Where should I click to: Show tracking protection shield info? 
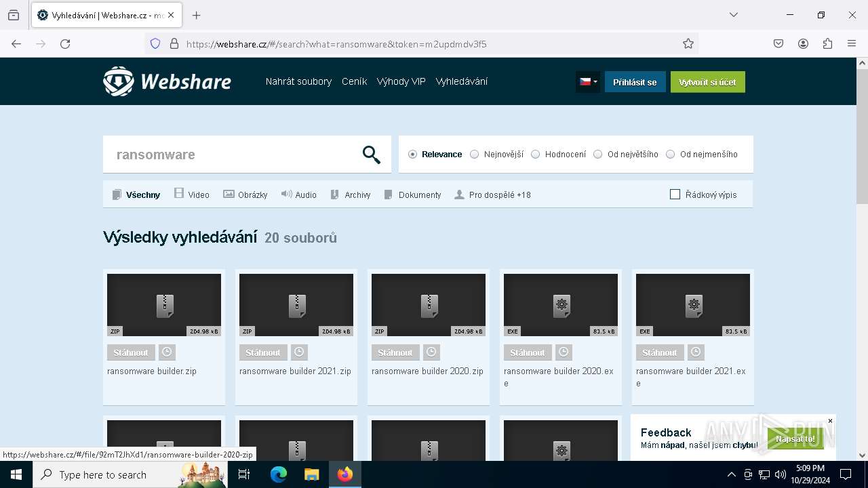point(155,44)
